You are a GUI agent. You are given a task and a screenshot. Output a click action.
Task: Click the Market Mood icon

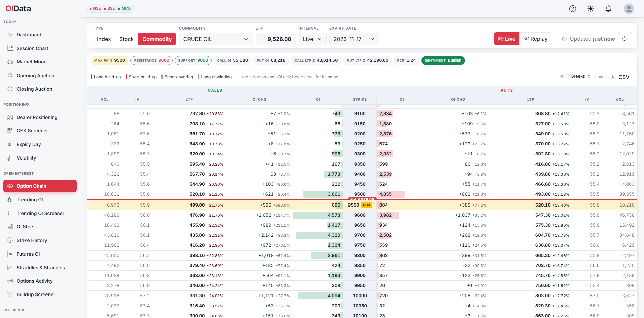click(10, 62)
